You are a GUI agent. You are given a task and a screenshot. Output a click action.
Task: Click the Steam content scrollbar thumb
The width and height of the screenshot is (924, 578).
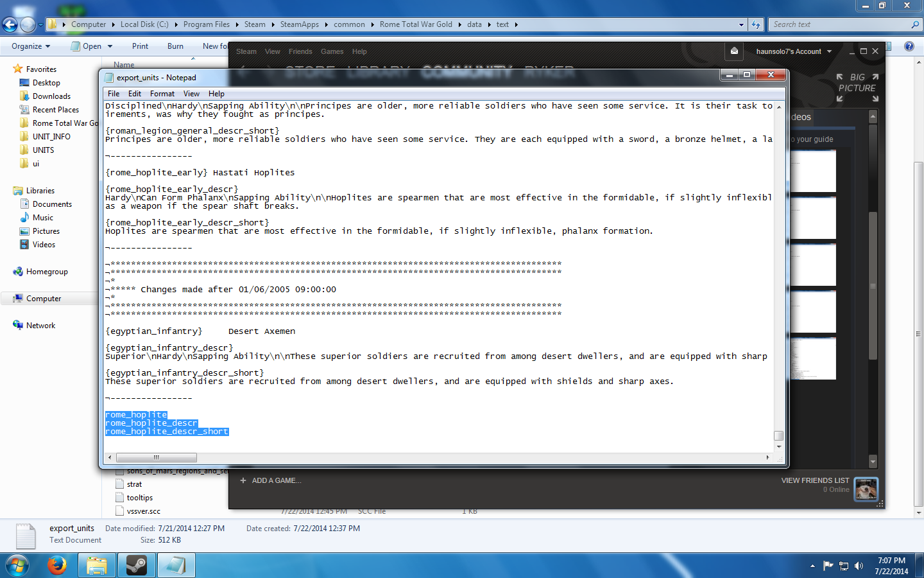click(x=873, y=285)
